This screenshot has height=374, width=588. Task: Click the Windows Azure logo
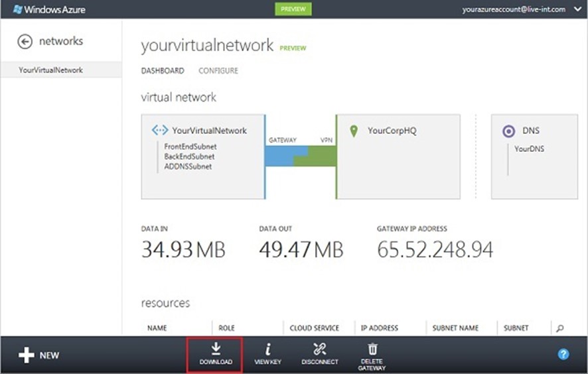coord(49,9)
